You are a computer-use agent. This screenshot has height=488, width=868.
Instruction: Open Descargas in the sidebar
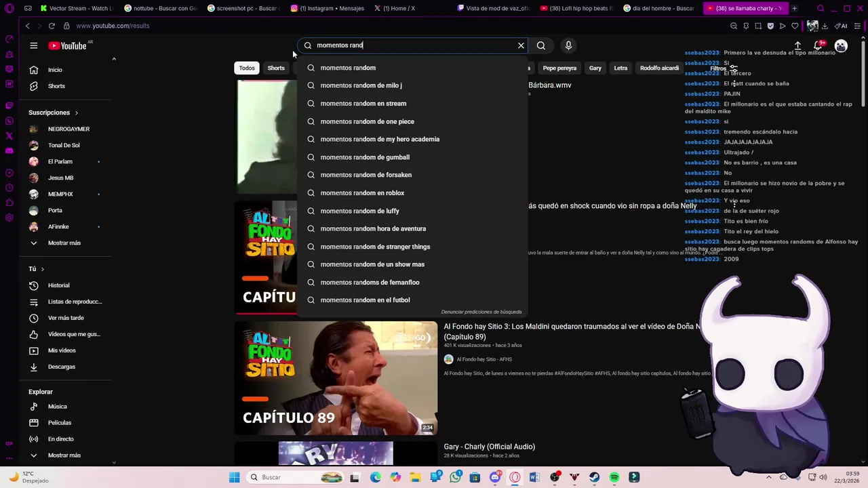[66, 367]
